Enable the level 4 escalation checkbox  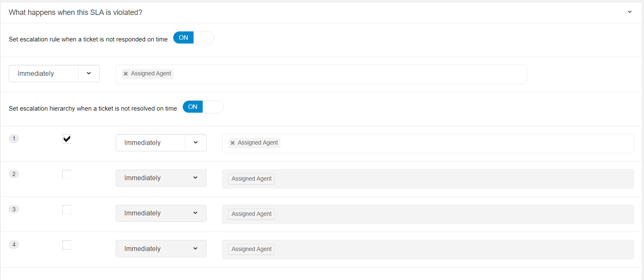pyautogui.click(x=67, y=245)
